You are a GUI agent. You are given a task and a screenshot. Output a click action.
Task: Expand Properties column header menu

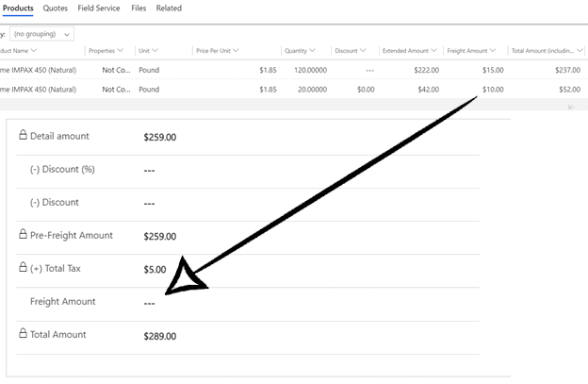coord(120,50)
